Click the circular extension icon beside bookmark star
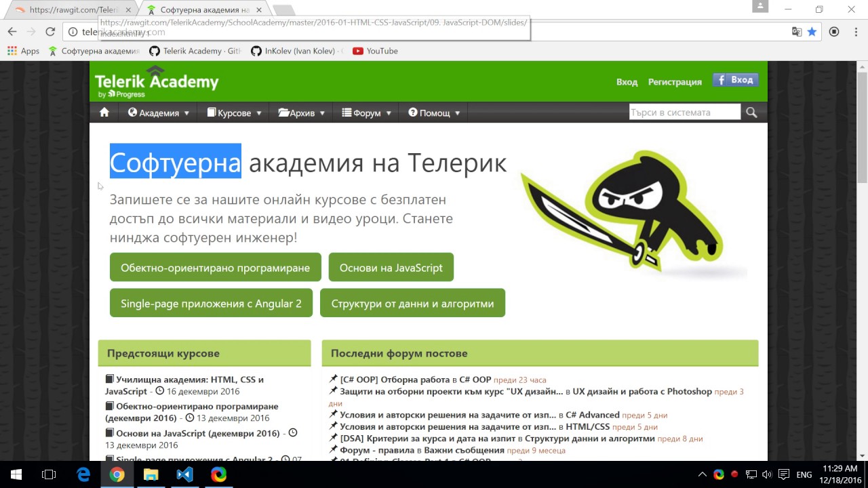This screenshot has height=488, width=868. [x=834, y=32]
